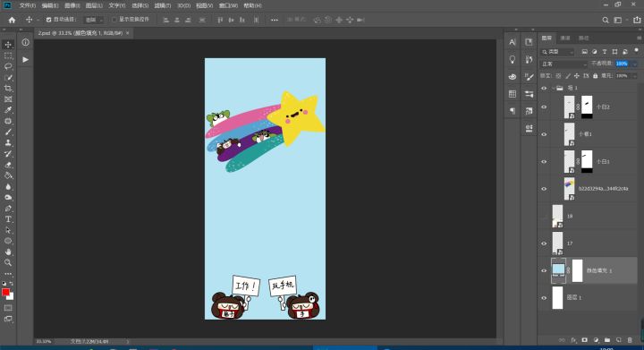644x350 pixels.
Task: Open the Brush settings panel icon
Action: [529, 77]
